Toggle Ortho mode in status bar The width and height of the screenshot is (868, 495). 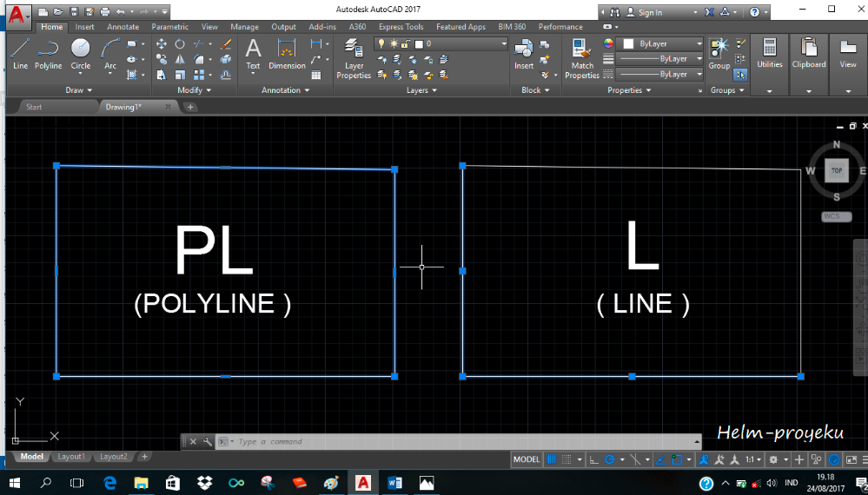coord(594,459)
